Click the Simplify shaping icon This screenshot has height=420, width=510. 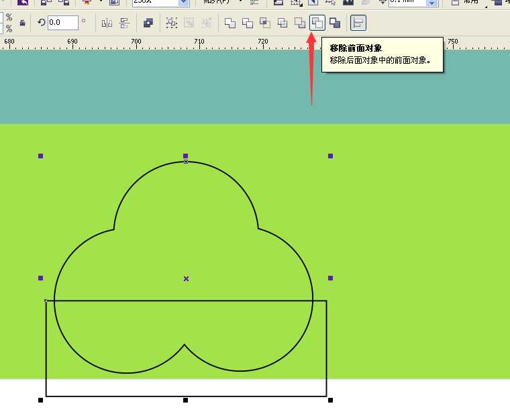coord(283,23)
